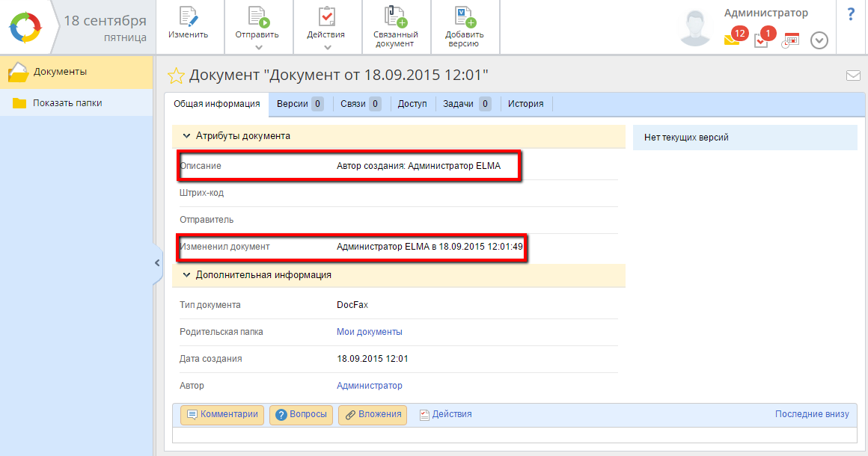
Task: Open the calendar icon in header
Action: 790,41
